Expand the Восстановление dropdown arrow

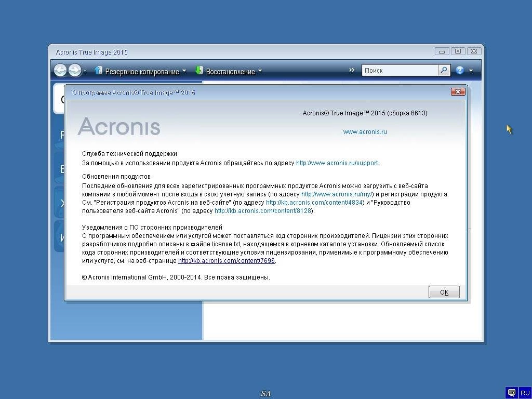(x=260, y=71)
